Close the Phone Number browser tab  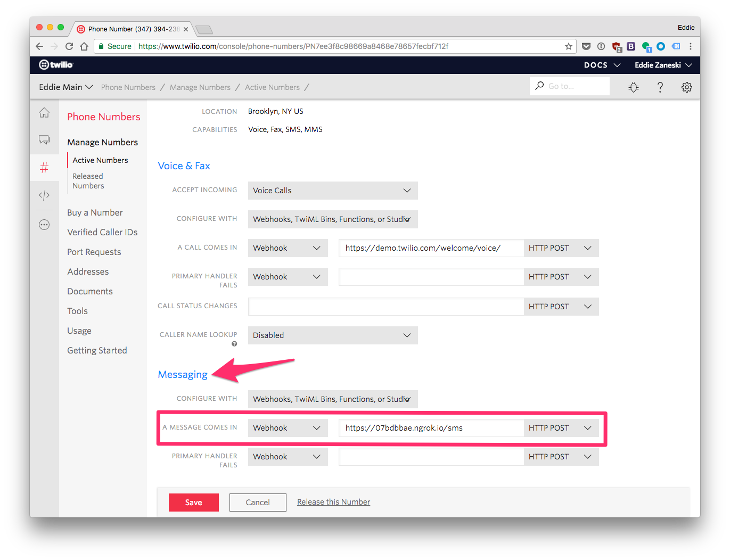click(x=186, y=29)
